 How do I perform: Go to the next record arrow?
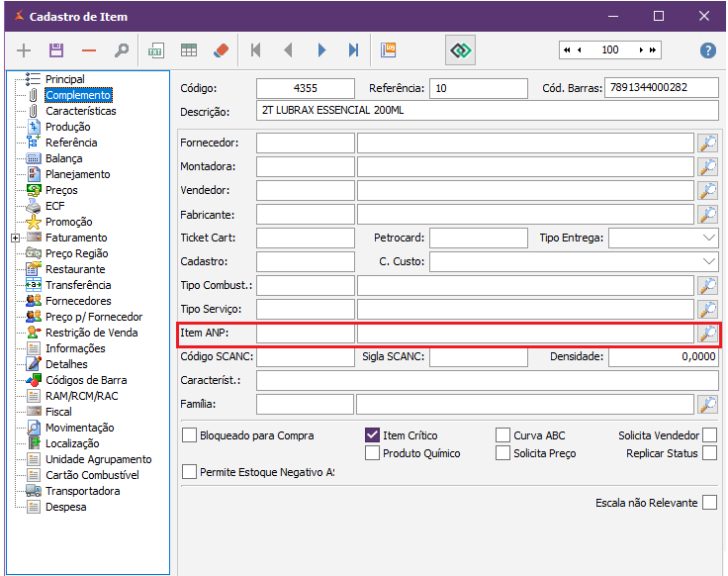point(321,49)
